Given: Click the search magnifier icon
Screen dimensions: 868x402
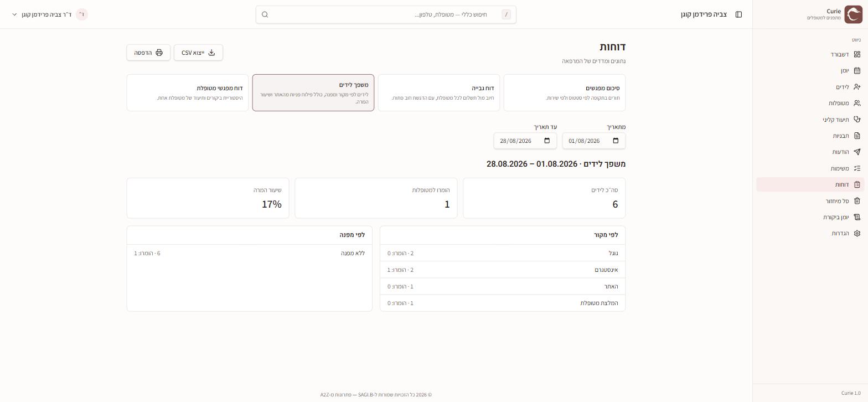Looking at the screenshot, I should point(265,14).
